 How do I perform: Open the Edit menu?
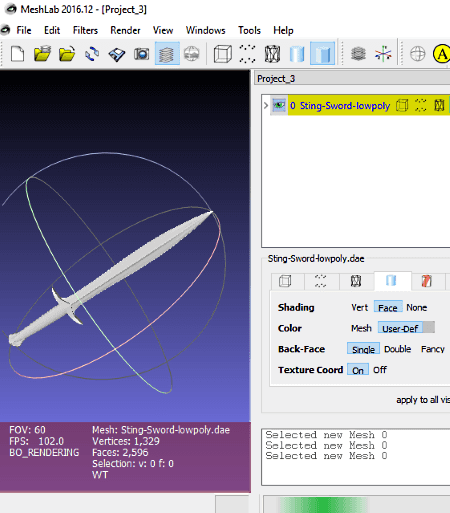[x=52, y=30]
